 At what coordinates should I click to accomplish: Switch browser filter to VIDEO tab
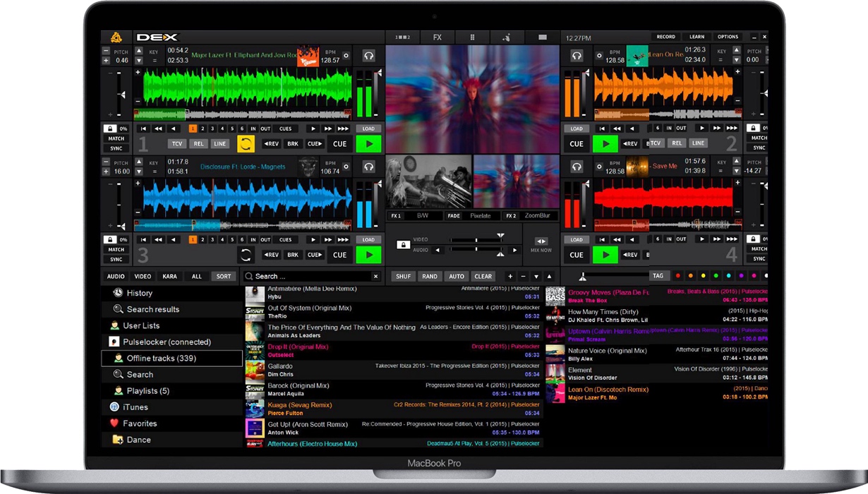click(143, 277)
